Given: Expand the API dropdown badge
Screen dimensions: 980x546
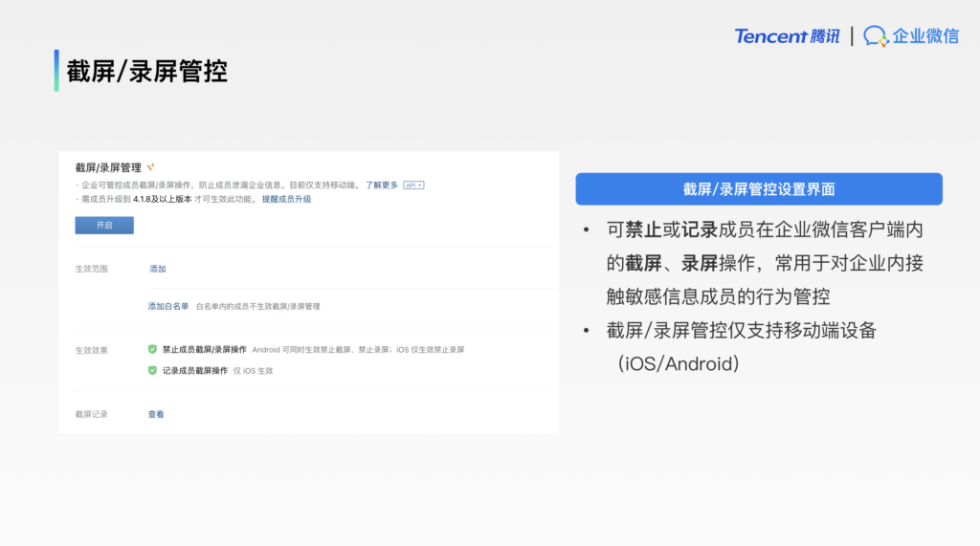Looking at the screenshot, I should [413, 185].
